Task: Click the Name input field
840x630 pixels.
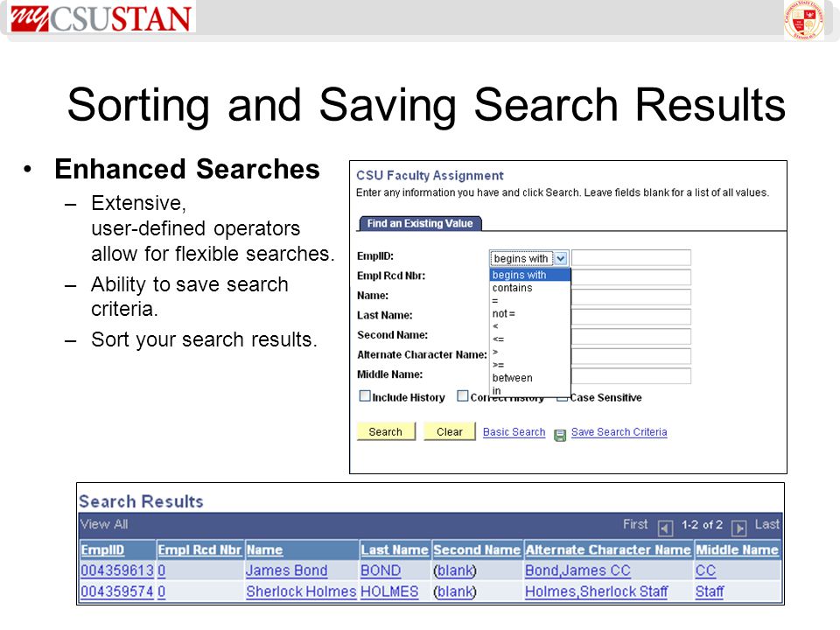Action: tap(631, 297)
